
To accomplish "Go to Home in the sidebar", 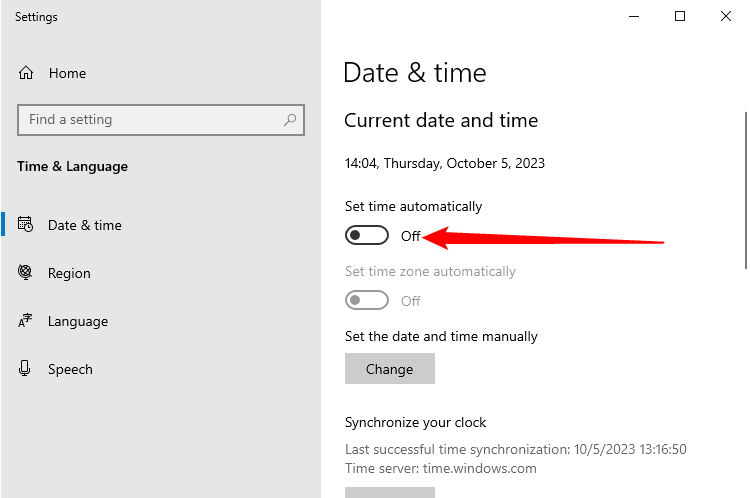I will coord(67,73).
